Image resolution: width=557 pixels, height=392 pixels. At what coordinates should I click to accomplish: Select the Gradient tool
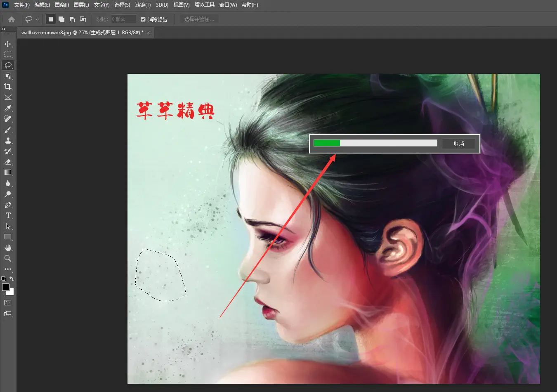click(8, 172)
